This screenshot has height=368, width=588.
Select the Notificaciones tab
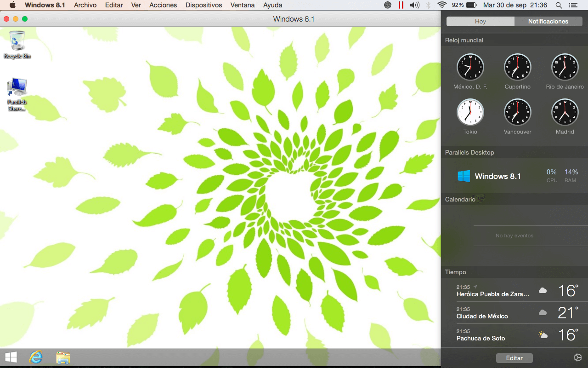coord(548,22)
